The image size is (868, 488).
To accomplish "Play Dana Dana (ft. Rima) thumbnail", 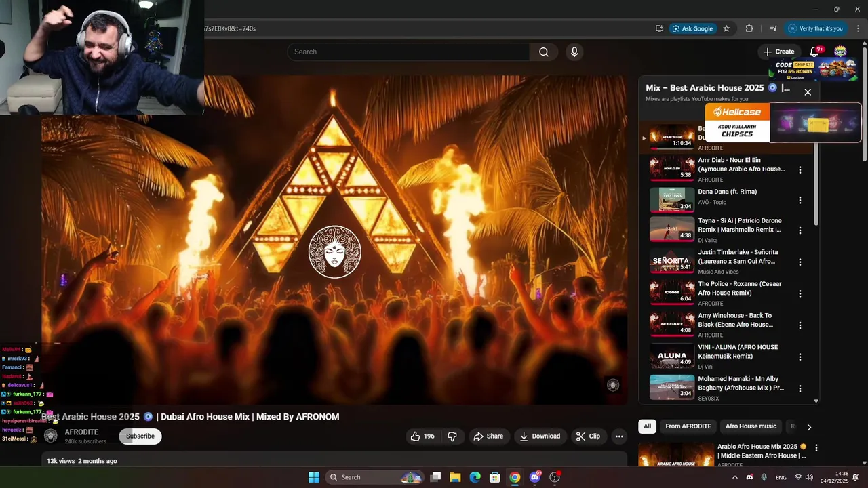I will point(672,200).
